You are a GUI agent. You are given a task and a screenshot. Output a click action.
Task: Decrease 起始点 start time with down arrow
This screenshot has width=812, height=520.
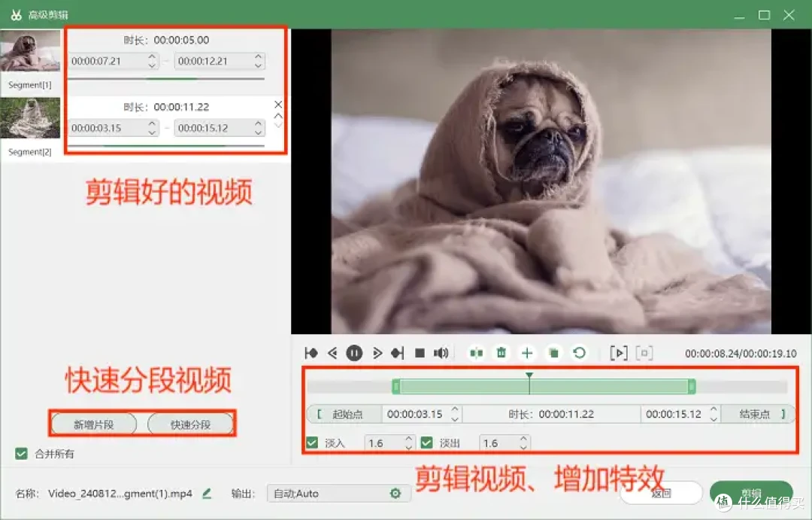pyautogui.click(x=455, y=418)
